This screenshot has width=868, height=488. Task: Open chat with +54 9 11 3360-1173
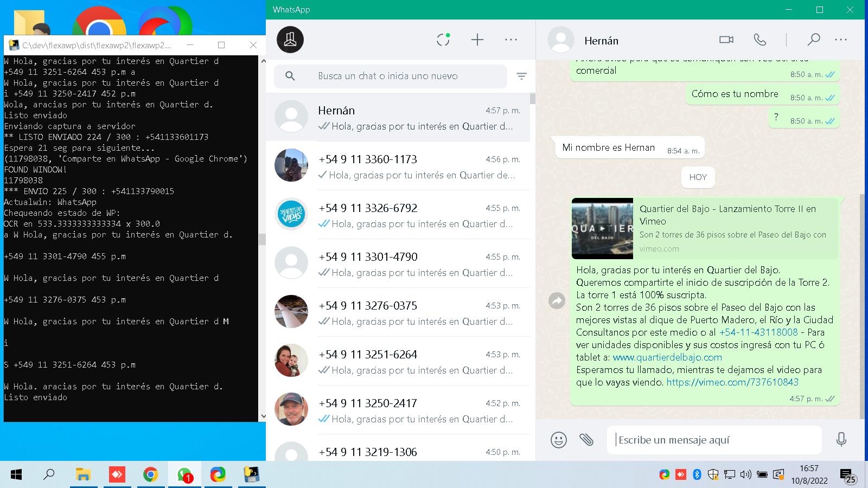pyautogui.click(x=398, y=166)
